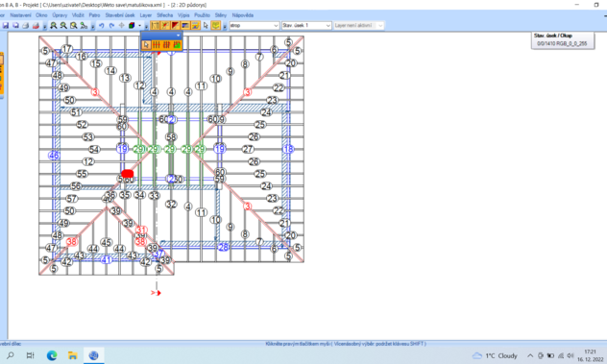Click the 0/0/1410 RGB_0_0_255 label
Screen dimensions: 607x364
coord(562,44)
